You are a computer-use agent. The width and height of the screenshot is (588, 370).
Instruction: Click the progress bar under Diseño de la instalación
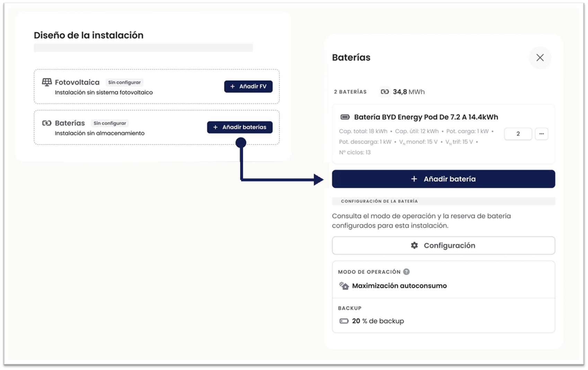[143, 48]
